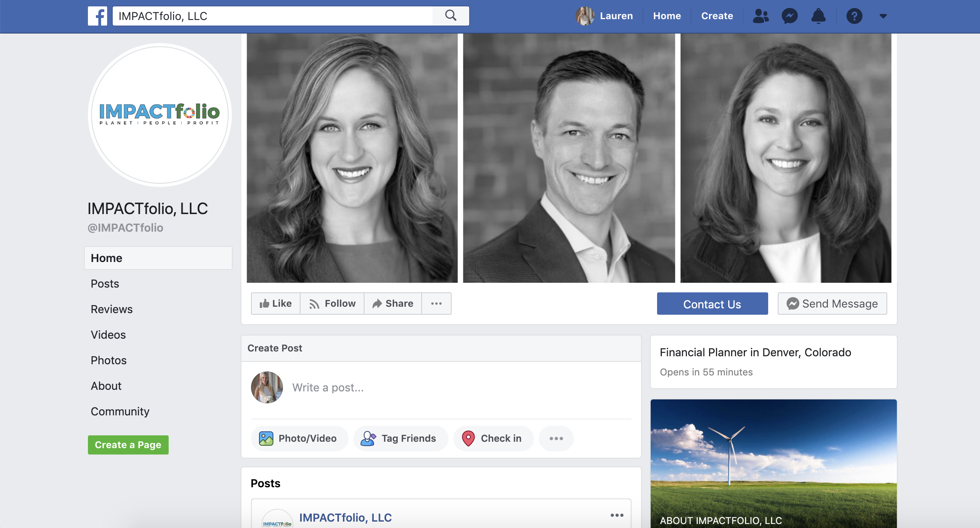Expand more post options in composer
Screen dimensions: 980x528
click(556, 438)
